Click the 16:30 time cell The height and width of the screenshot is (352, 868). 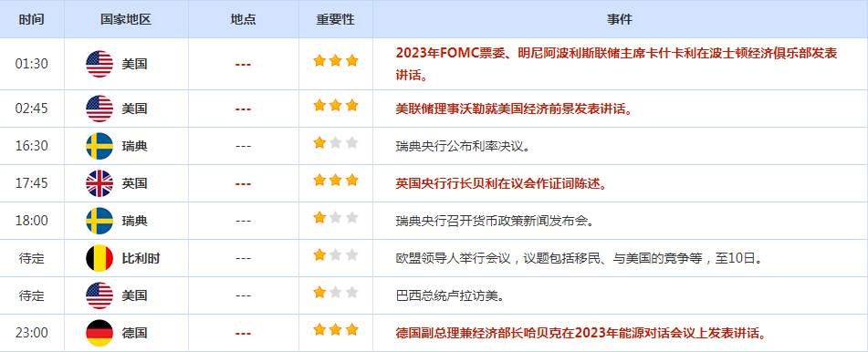32,146
